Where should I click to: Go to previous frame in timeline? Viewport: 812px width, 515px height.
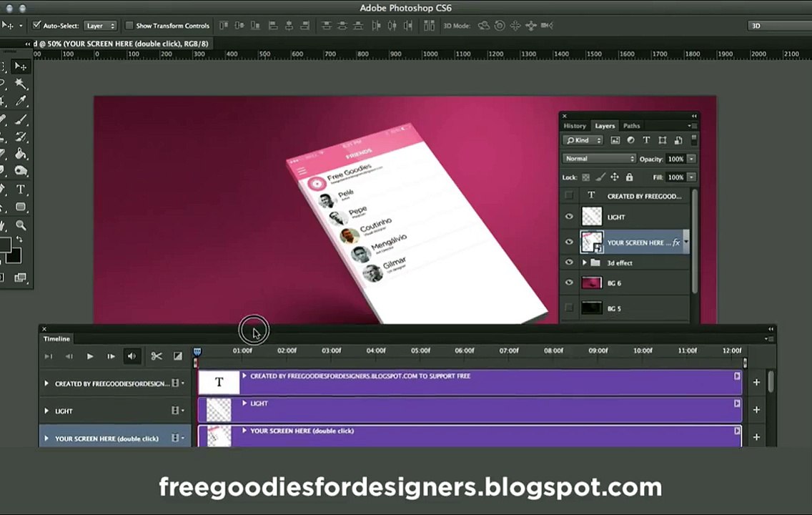[x=69, y=356]
